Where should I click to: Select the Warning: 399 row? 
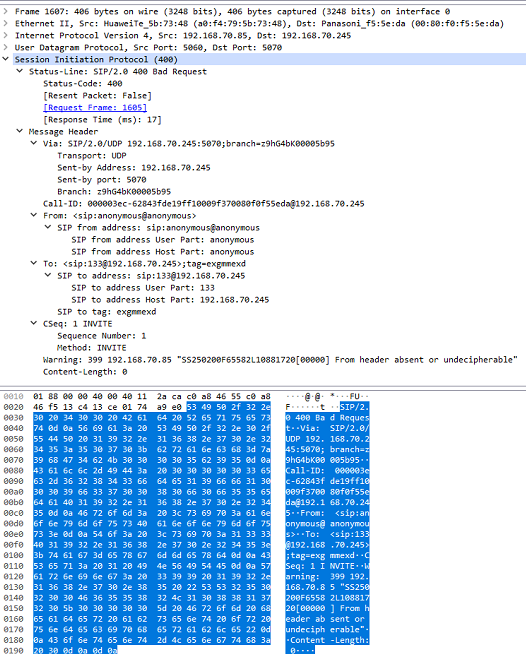pyautogui.click(x=280, y=360)
